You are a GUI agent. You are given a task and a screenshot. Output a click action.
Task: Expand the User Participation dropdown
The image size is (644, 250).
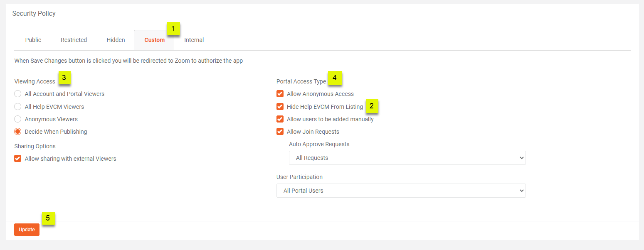[x=401, y=191]
